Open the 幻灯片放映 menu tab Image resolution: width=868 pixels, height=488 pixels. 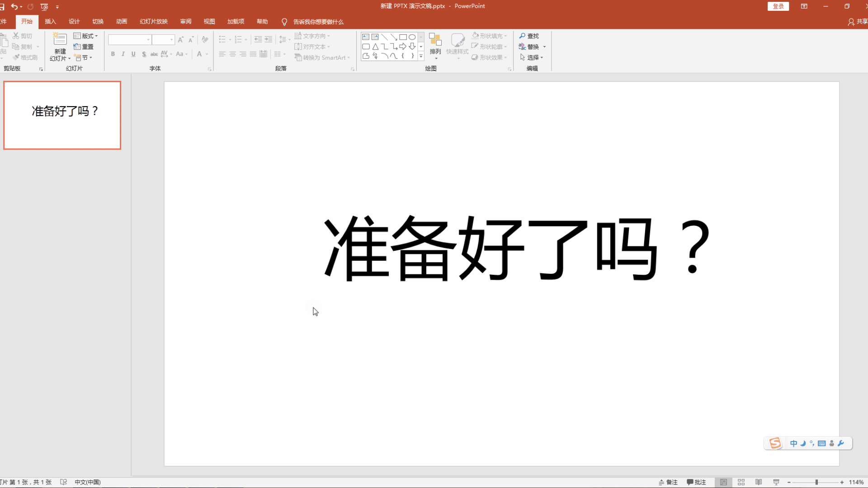(153, 22)
